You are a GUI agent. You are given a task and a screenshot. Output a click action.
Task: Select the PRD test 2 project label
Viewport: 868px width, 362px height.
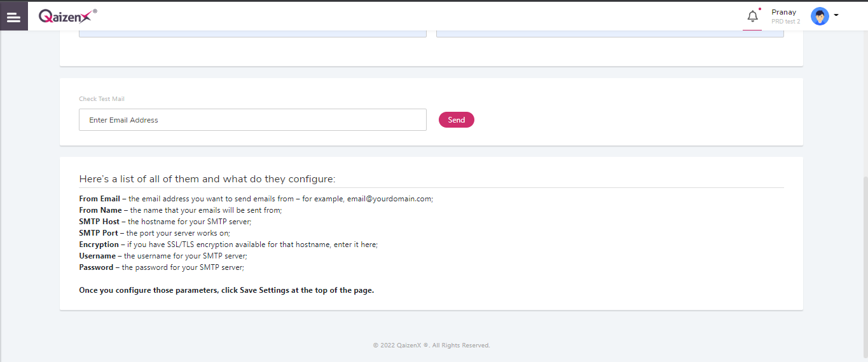[785, 22]
